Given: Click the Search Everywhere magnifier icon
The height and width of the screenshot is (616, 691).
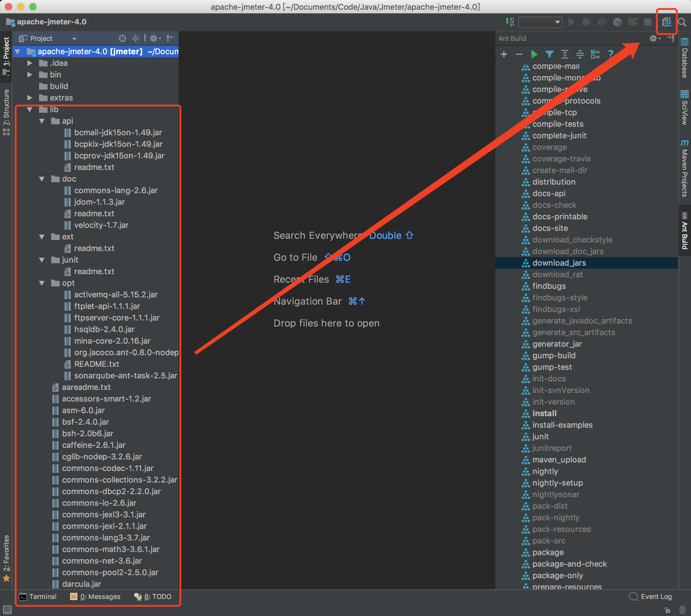Looking at the screenshot, I should point(682,22).
